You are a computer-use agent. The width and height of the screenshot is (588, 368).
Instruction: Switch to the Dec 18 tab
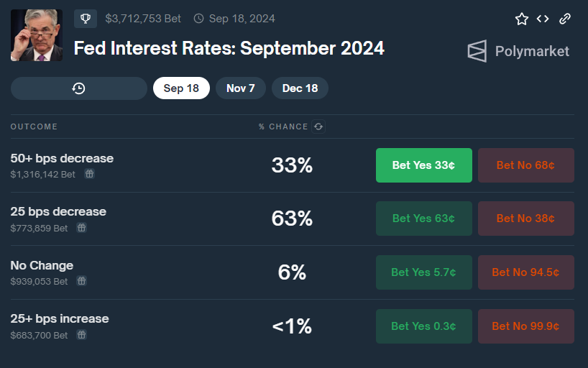coord(300,88)
